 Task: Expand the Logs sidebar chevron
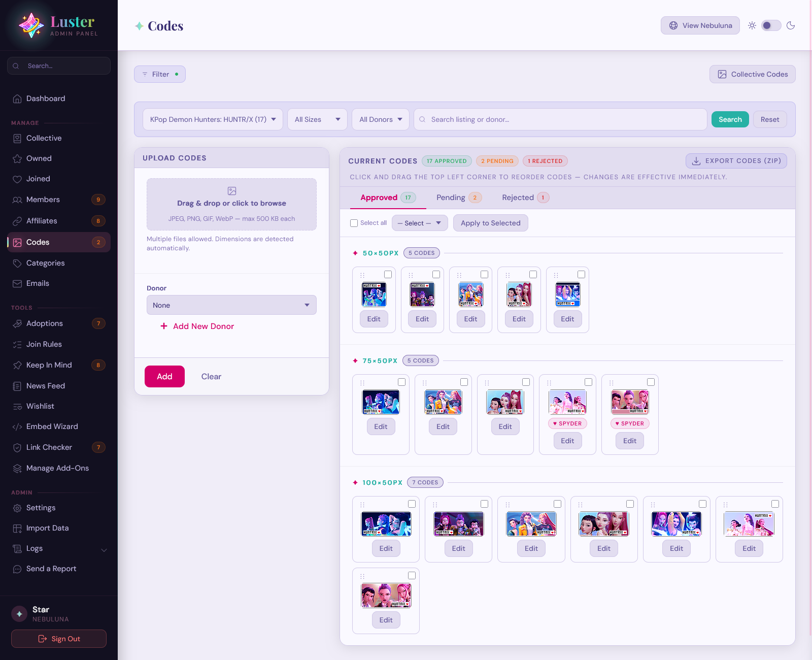tap(104, 550)
